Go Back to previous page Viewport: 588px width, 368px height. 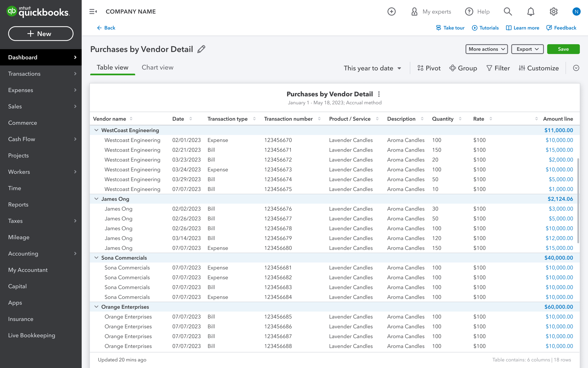point(106,28)
